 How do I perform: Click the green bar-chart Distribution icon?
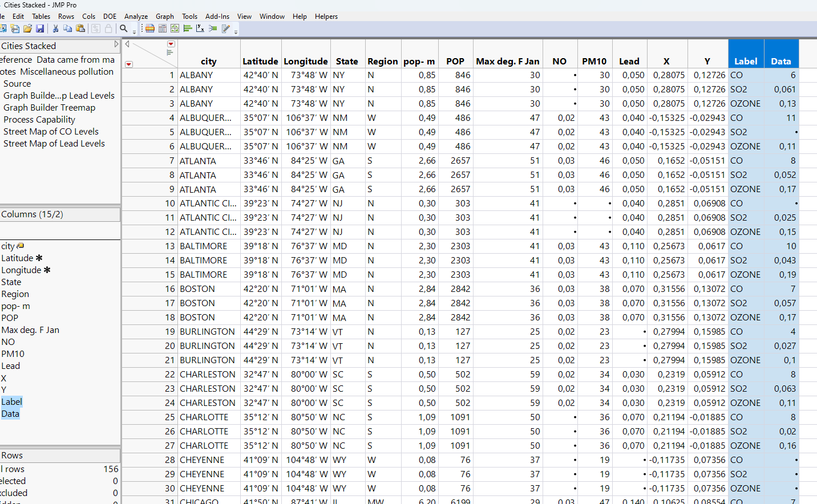[x=187, y=29]
